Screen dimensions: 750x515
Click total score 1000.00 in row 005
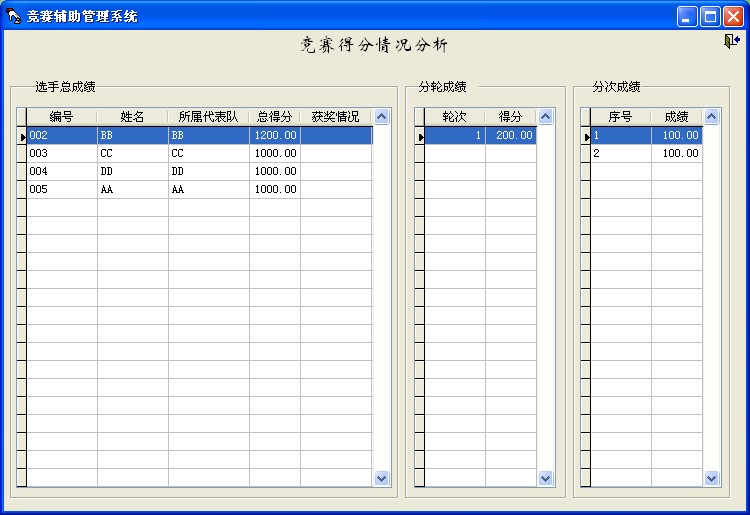click(275, 189)
